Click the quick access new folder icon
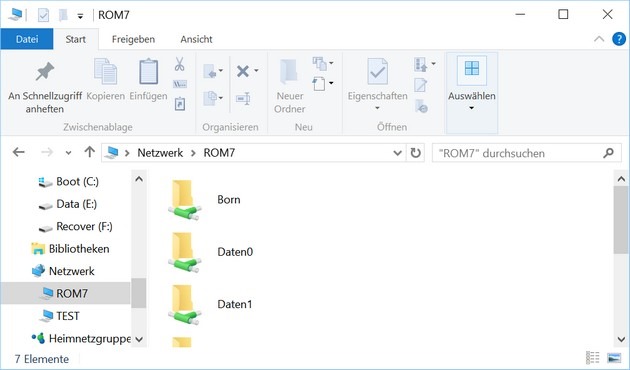The height and width of the screenshot is (370, 630). (63, 15)
